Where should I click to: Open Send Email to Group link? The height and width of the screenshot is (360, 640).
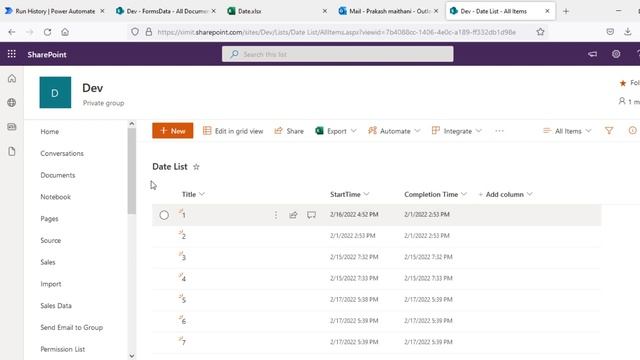71,327
